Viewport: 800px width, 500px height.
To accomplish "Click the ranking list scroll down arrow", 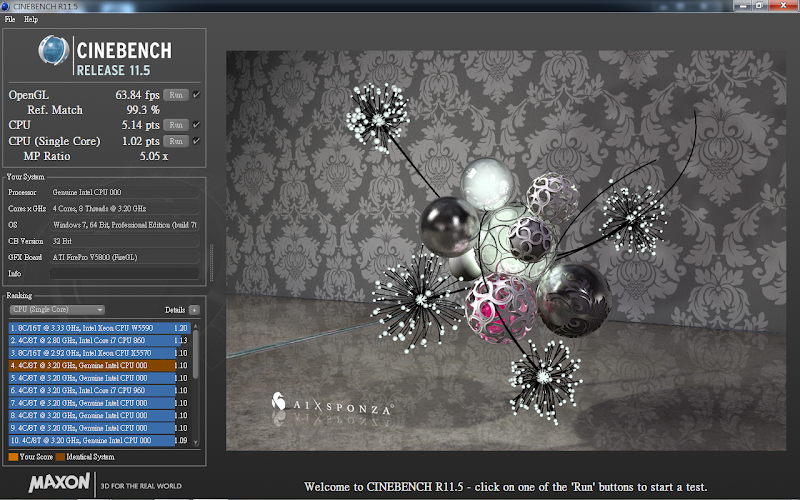I will click(x=195, y=443).
